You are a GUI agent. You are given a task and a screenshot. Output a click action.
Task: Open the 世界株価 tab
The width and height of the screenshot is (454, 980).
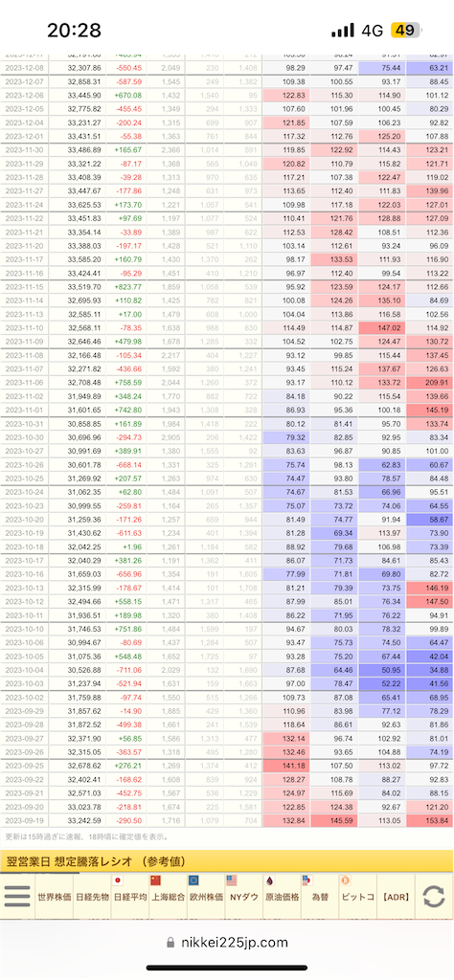pos(54,896)
